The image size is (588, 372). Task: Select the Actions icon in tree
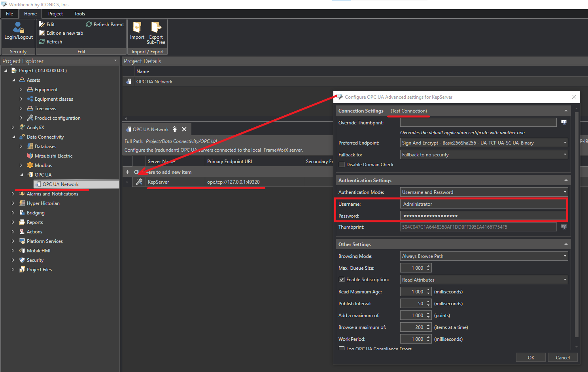point(22,232)
